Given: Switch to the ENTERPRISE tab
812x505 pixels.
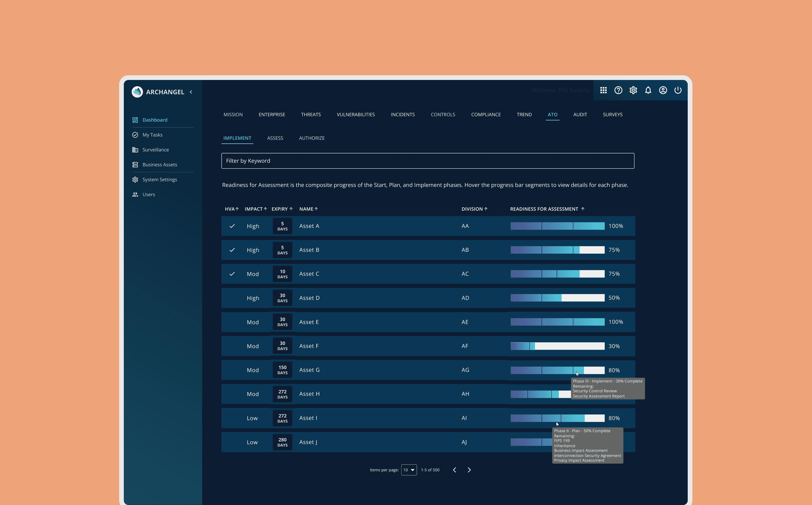Looking at the screenshot, I should [x=271, y=115].
